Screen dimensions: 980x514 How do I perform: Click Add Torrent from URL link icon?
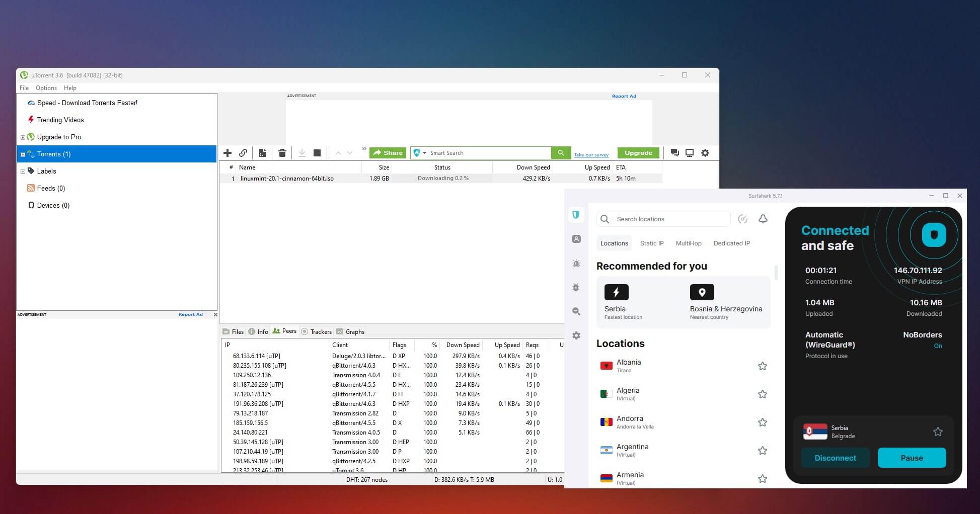coord(243,153)
